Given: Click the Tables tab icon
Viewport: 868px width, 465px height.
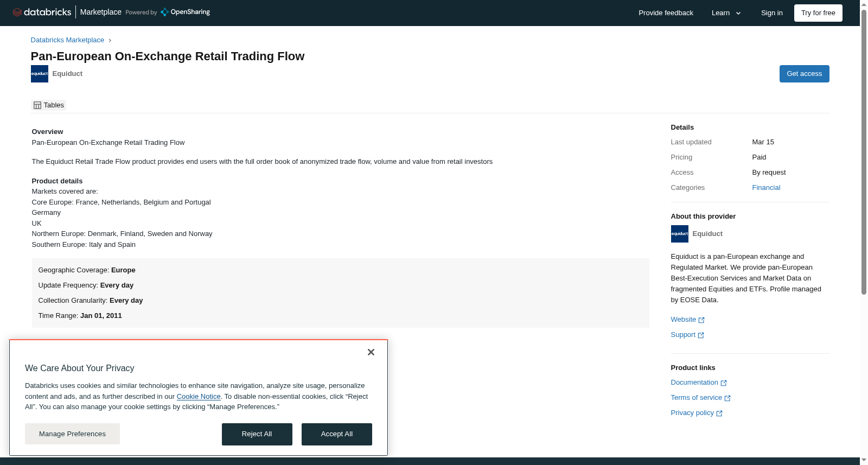Looking at the screenshot, I should pyautogui.click(x=37, y=105).
